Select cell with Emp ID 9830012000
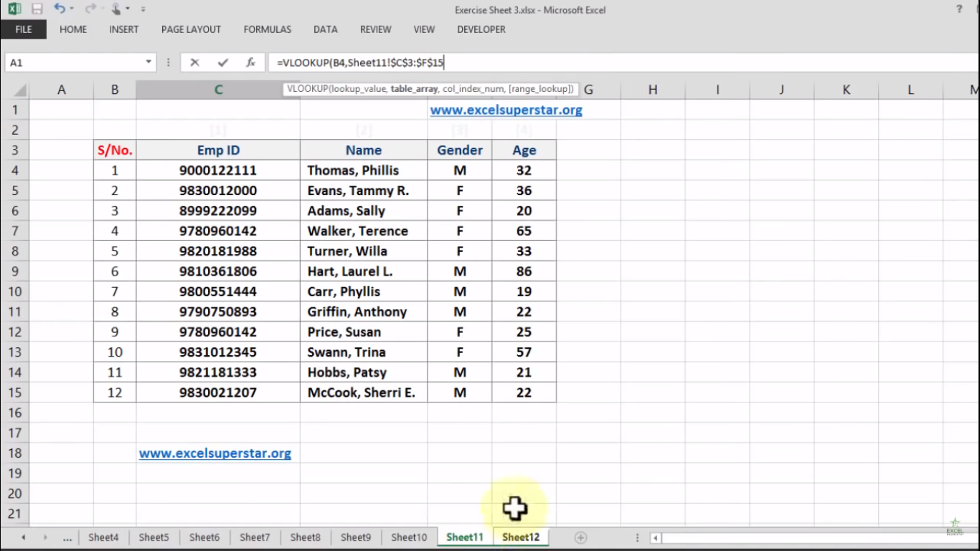This screenshot has width=980, height=551. pos(218,191)
